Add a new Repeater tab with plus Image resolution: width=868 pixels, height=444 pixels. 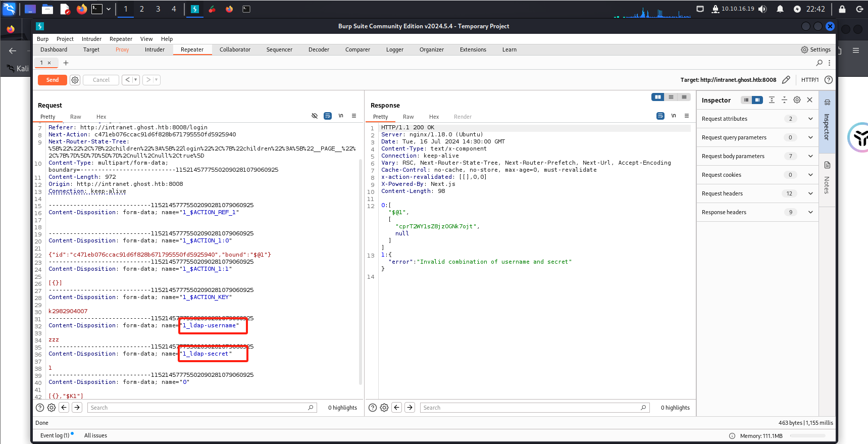click(66, 63)
